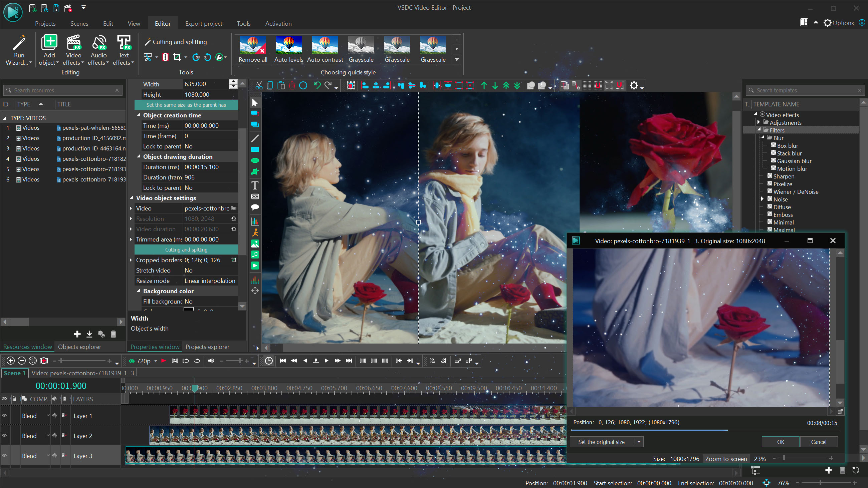Image resolution: width=868 pixels, height=488 pixels.
Task: Open Set the original size dropdown arrow
Action: pos(639,442)
